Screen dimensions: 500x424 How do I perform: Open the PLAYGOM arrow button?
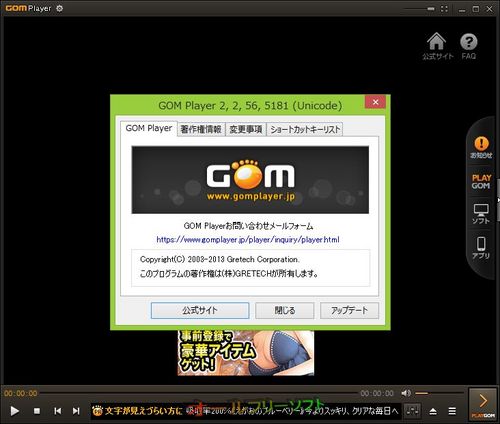(x=483, y=404)
